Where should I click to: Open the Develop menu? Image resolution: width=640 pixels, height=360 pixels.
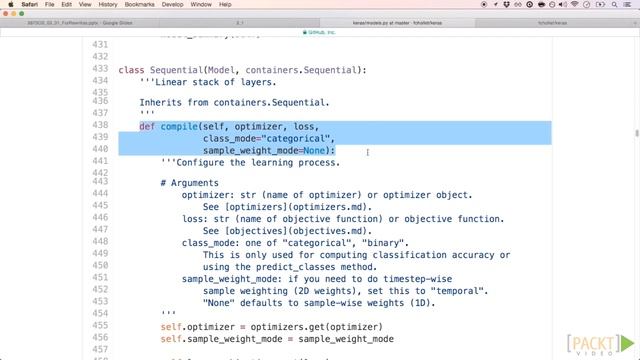click(172, 4)
